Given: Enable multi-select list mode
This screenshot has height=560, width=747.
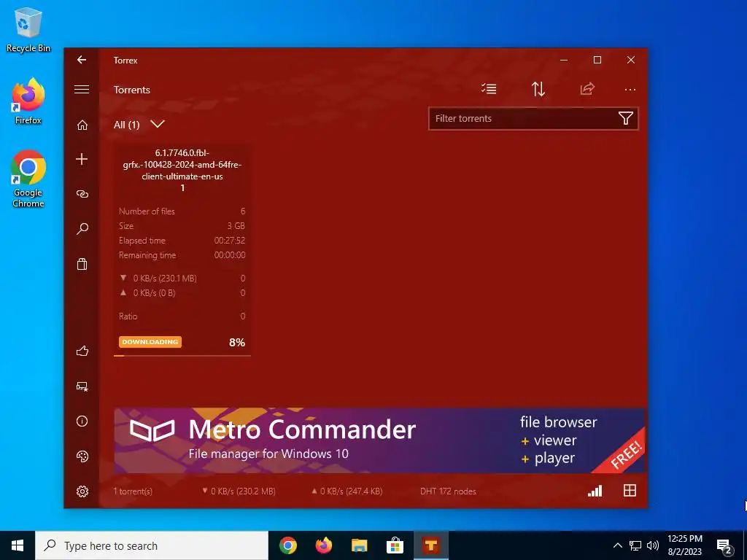Looking at the screenshot, I should (x=489, y=88).
